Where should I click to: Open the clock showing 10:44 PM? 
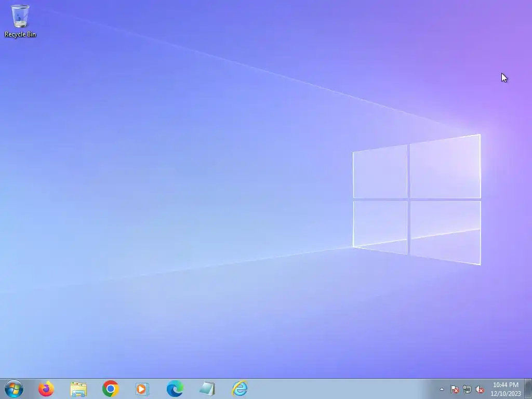point(506,389)
